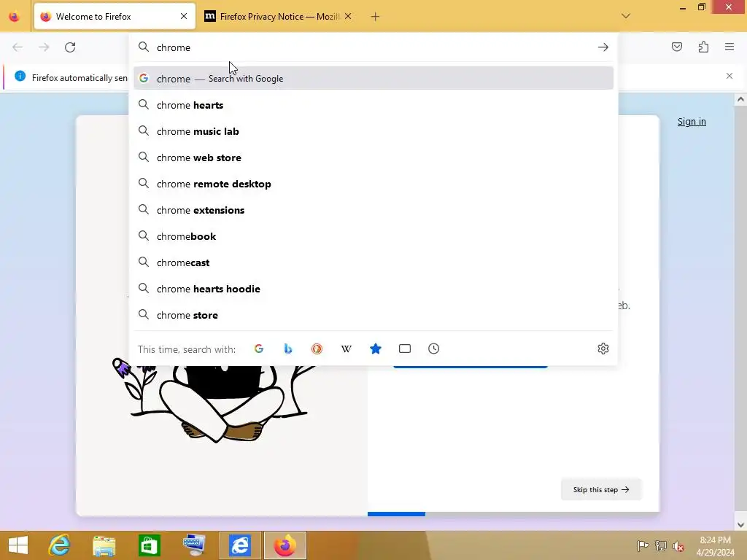Click the page scrollbar up arrow
The width and height of the screenshot is (747, 560).
click(x=740, y=99)
